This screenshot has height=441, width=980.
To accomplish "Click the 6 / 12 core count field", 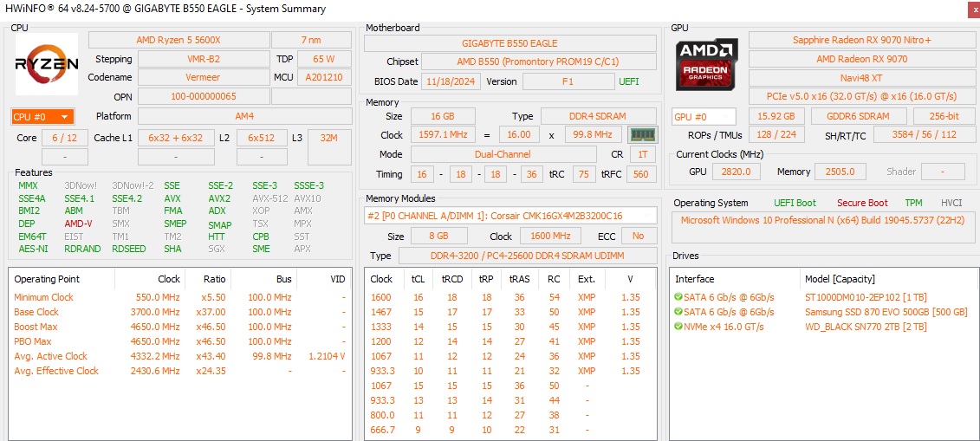I will 65,138.
